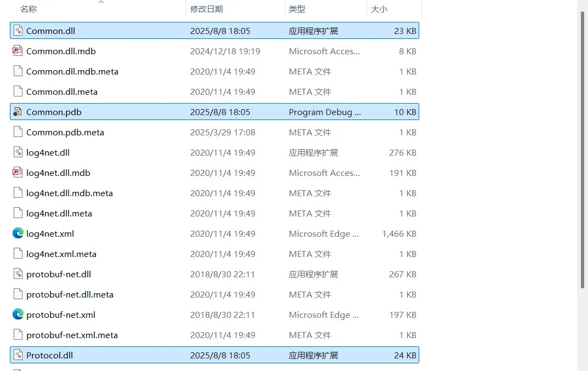The image size is (588, 371).
Task: Click the protobuf-net.dll file icon
Action: tap(18, 274)
